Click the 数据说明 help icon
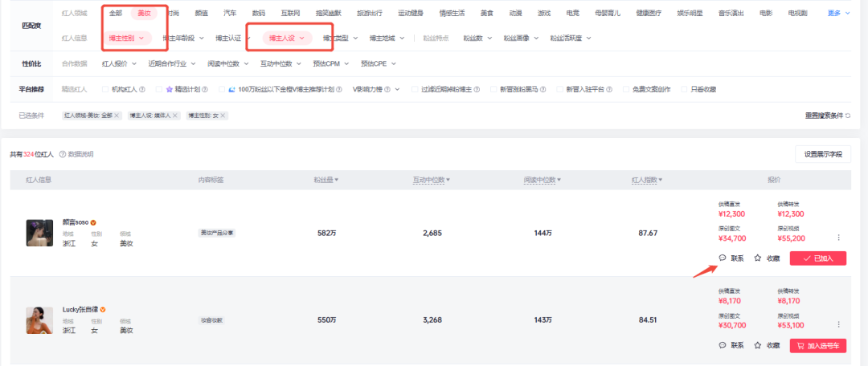 tap(62, 153)
